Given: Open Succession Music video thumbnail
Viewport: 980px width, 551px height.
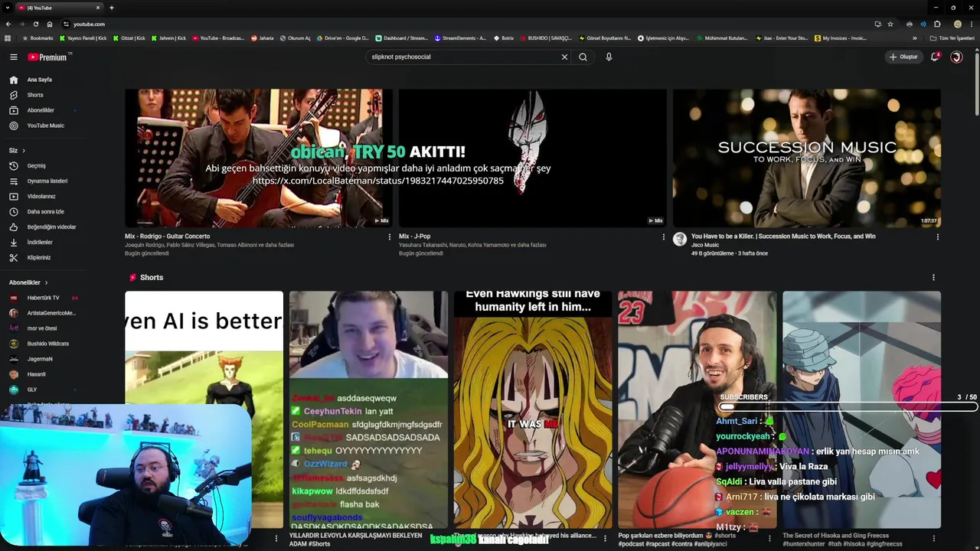Looking at the screenshot, I should pyautogui.click(x=807, y=158).
